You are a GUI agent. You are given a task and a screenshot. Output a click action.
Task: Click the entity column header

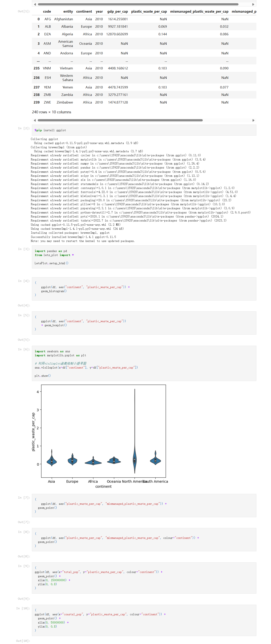coord(68,11)
